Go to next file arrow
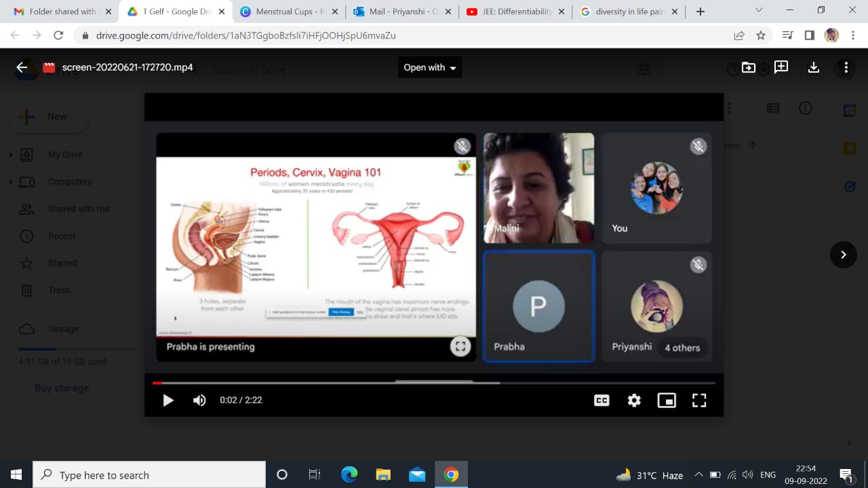 tap(844, 255)
